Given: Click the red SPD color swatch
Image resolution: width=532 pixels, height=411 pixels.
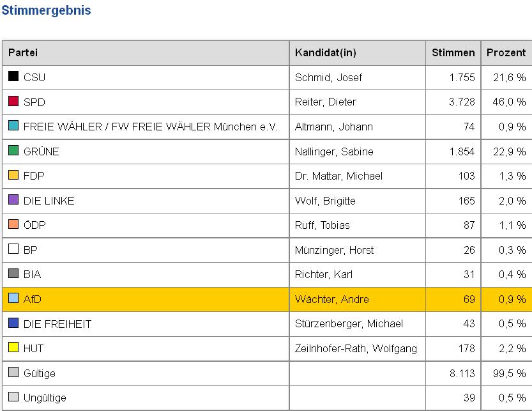Looking at the screenshot, I should coord(13,102).
